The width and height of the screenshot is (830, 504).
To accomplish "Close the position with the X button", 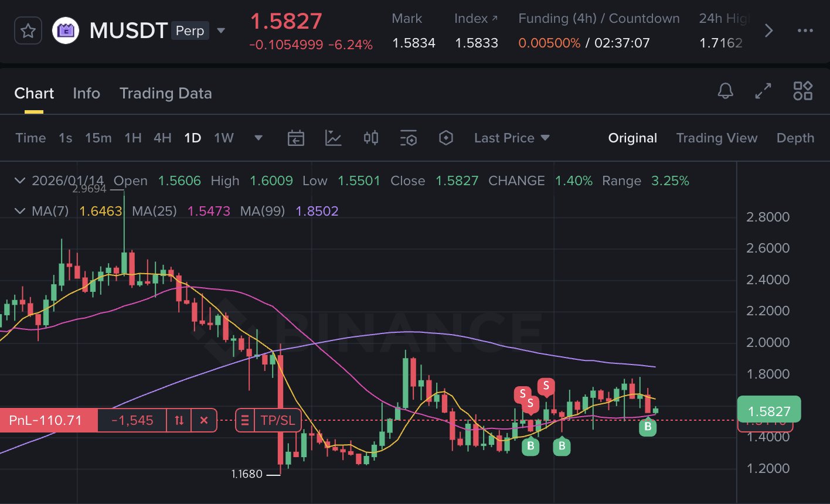I will tap(204, 420).
